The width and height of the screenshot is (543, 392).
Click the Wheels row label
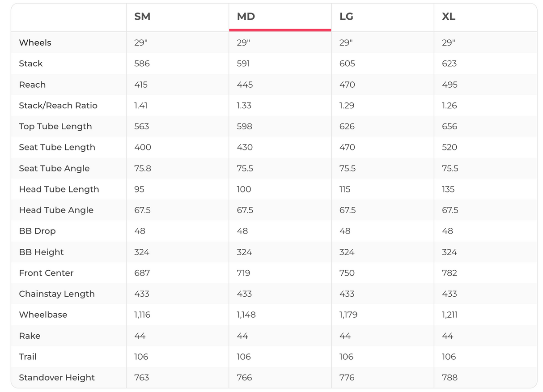(x=35, y=43)
